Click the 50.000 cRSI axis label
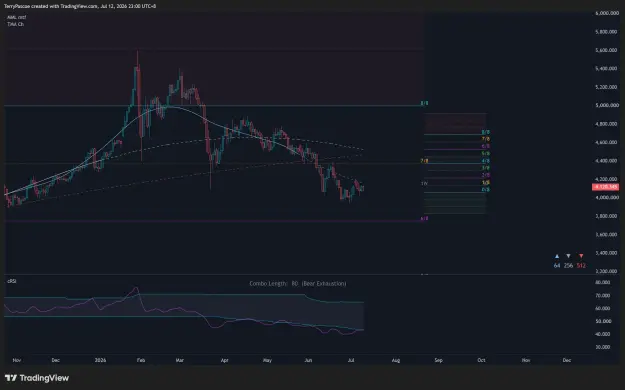The image size is (625, 390). [x=603, y=321]
